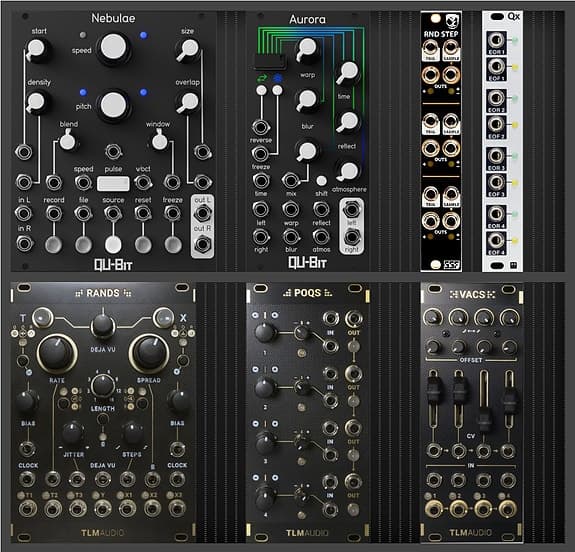
Task: Toggle the RANDS T section button
Action: coord(43,318)
